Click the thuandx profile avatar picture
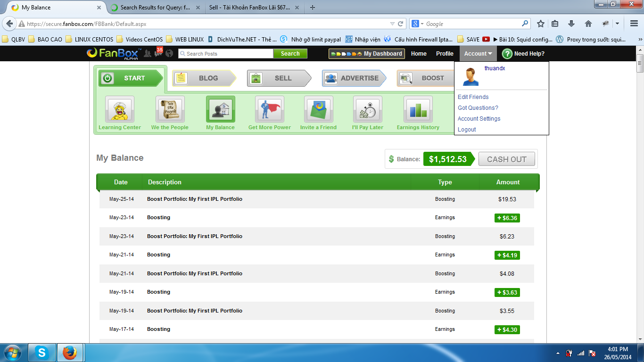The height and width of the screenshot is (362, 644). tap(470, 76)
